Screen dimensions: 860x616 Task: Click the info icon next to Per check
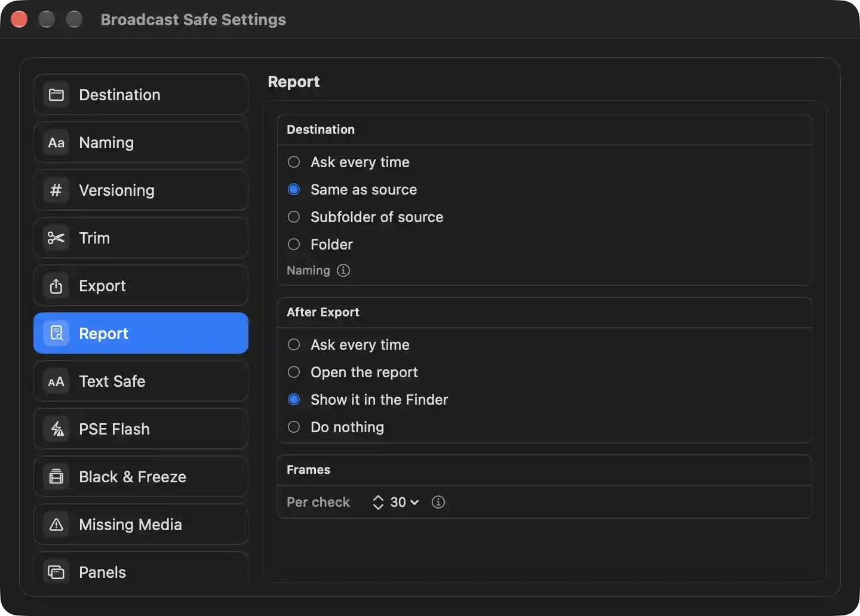tap(438, 502)
